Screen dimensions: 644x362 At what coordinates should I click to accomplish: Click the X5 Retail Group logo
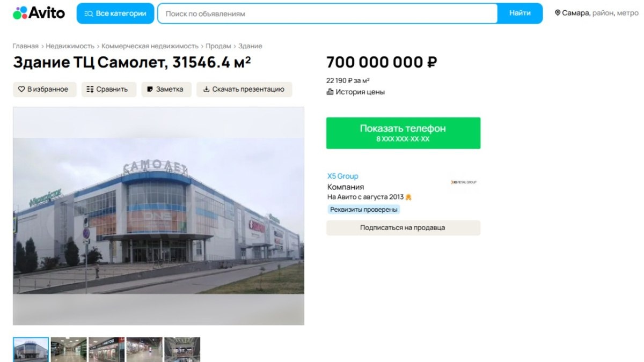[x=464, y=182]
